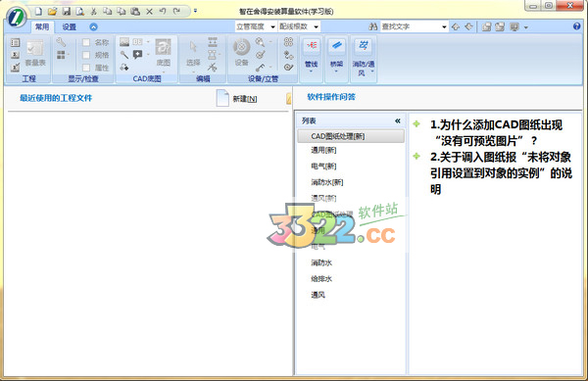Image resolution: width=588 pixels, height=381 pixels.
Task: Click the scissors cut icon in quick toolbar
Action: 94,11
